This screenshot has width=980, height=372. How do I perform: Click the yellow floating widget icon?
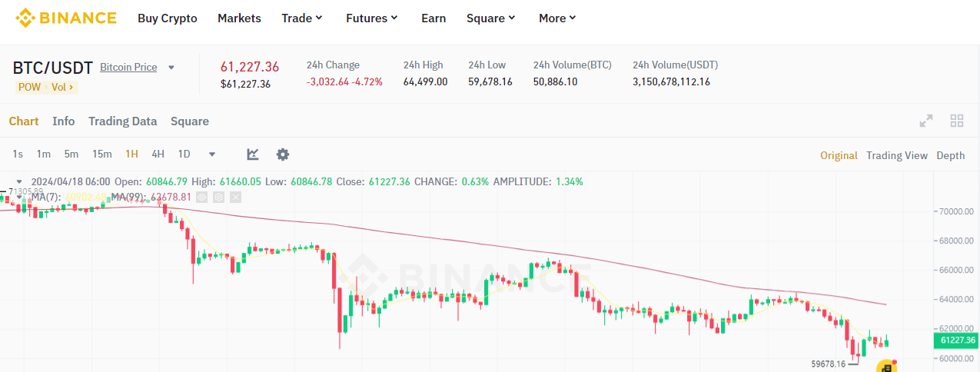(887, 367)
